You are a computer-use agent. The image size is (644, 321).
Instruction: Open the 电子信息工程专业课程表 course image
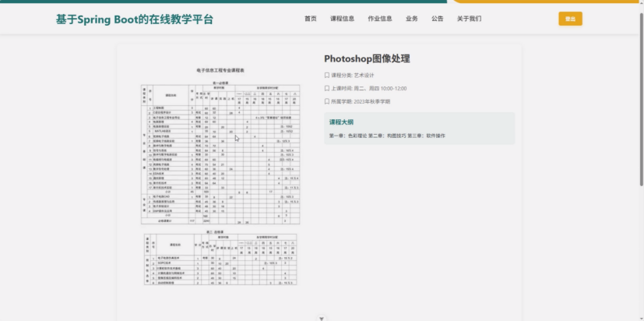220,177
